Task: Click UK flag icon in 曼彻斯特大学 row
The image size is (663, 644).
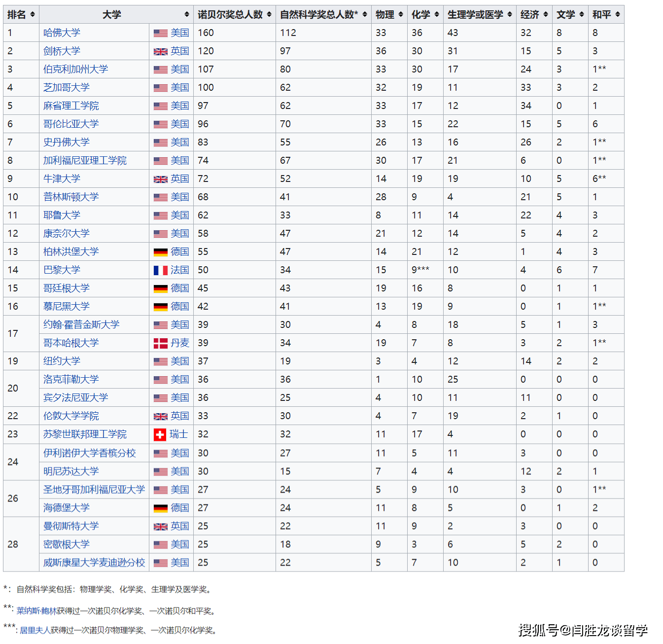Action: coord(160,526)
